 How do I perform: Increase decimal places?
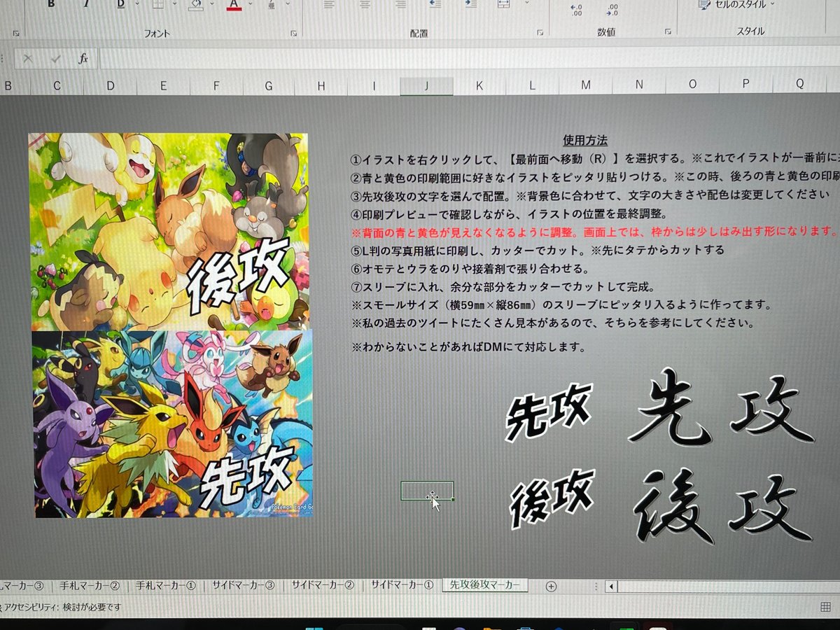(577, 9)
